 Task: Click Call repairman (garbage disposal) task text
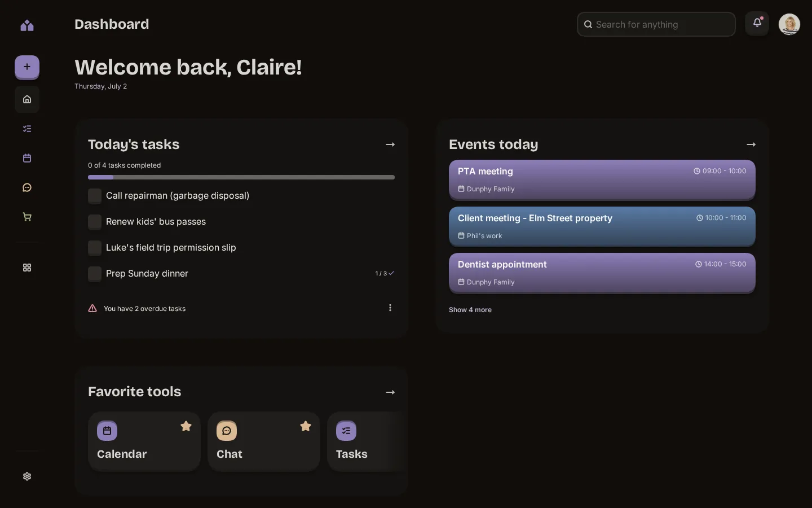point(178,196)
